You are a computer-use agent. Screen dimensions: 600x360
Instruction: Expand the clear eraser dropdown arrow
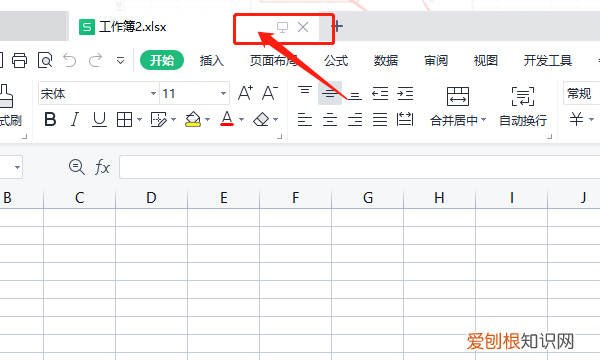tap(276, 120)
